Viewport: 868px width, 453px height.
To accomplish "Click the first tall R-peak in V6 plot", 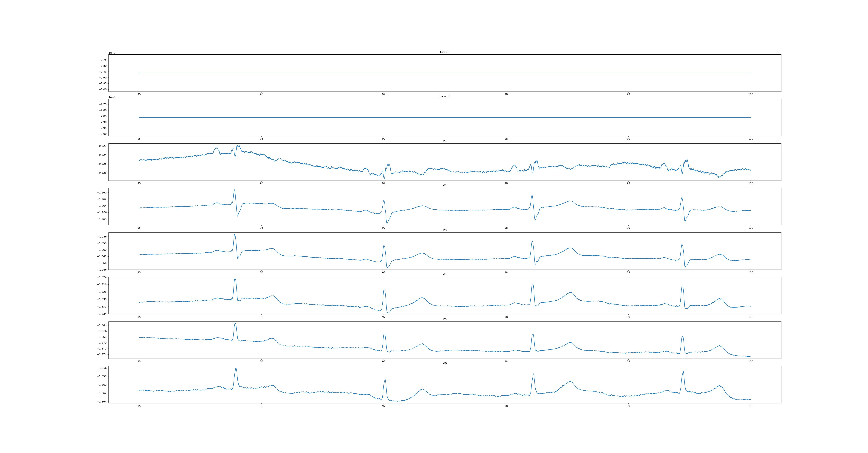I will coord(236,368).
